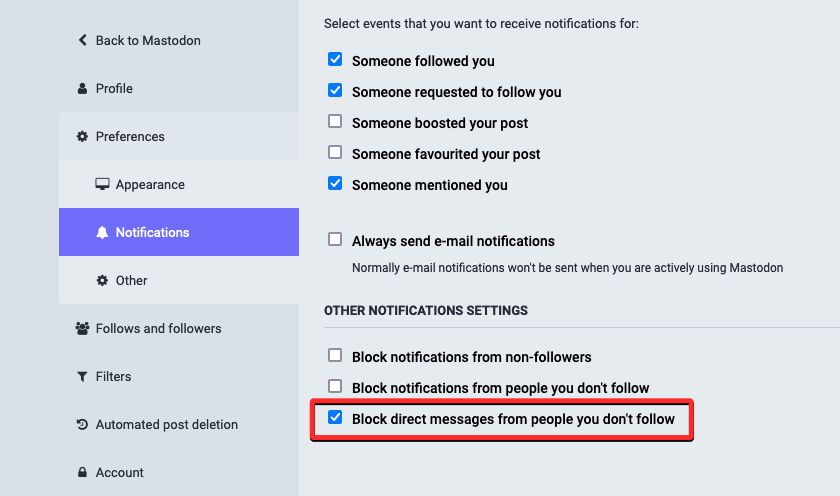Image resolution: width=840 pixels, height=496 pixels.
Task: Click the Filters funnel icon
Action: coord(82,377)
